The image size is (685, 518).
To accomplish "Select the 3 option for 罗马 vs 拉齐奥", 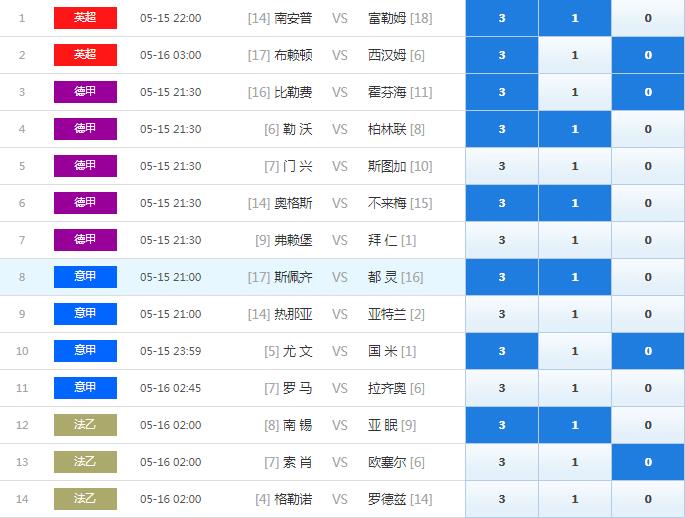I will pos(501,388).
